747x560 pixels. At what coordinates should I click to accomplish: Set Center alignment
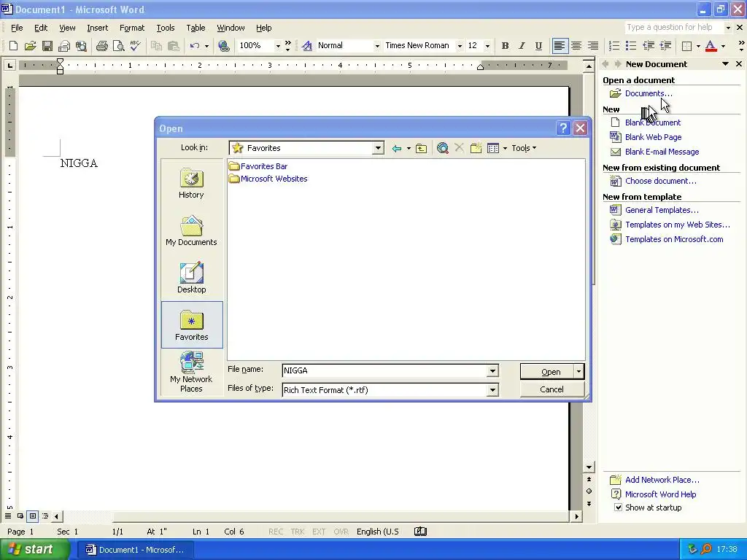point(576,46)
